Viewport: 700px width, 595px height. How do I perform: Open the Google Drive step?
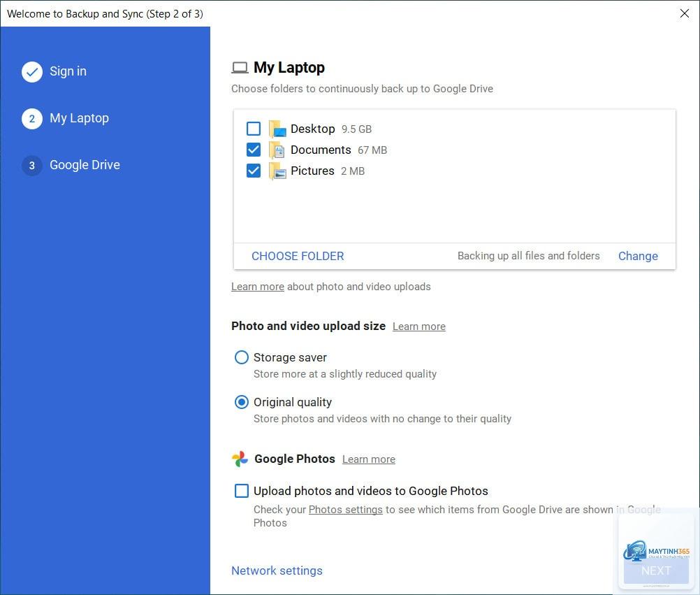[85, 165]
